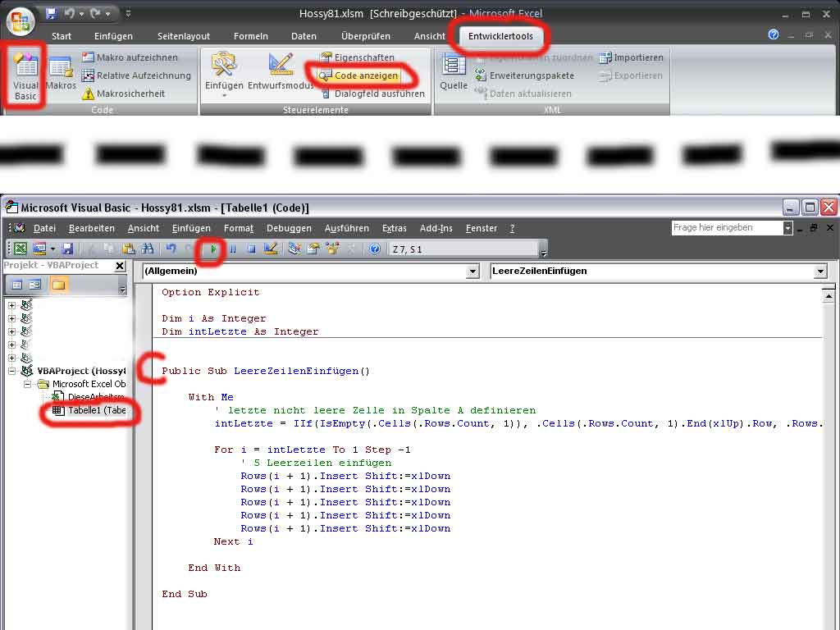840x630 pixels.
Task: Click the Code anzeigen button
Action: click(359, 75)
